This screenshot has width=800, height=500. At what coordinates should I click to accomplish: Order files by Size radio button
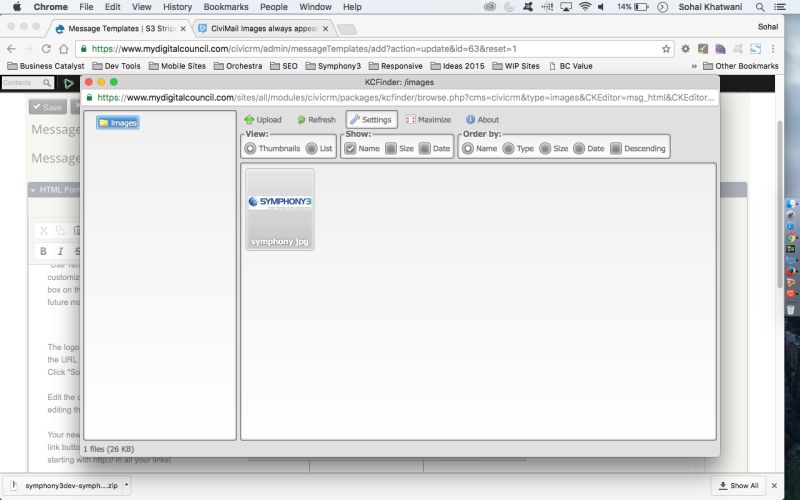pyautogui.click(x=545, y=148)
